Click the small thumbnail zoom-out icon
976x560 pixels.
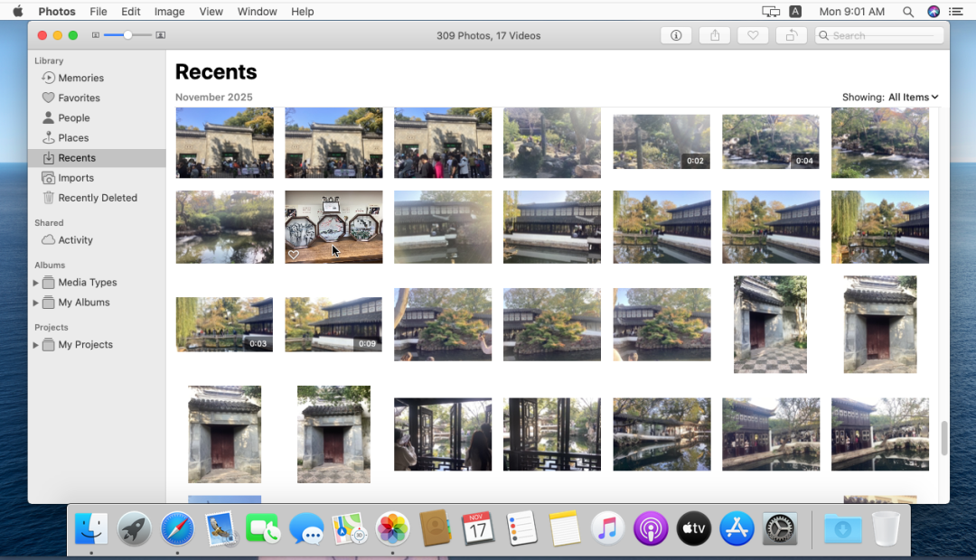[95, 35]
